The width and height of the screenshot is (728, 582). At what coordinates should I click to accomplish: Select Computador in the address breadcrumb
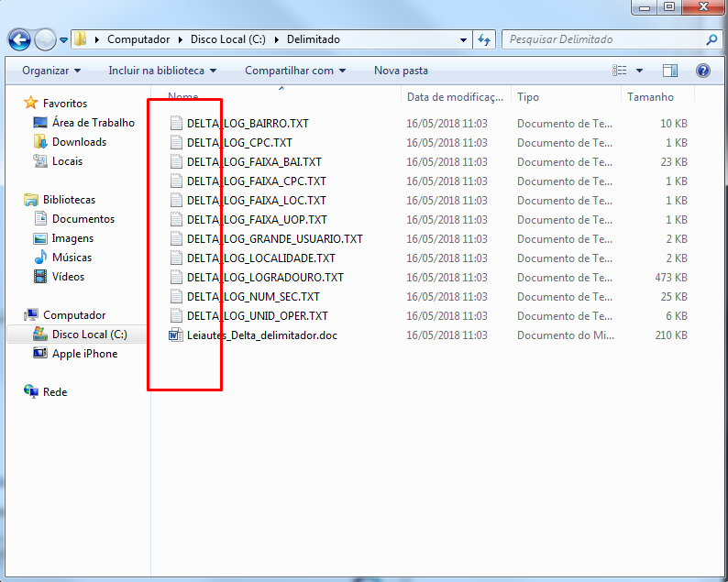coord(138,39)
